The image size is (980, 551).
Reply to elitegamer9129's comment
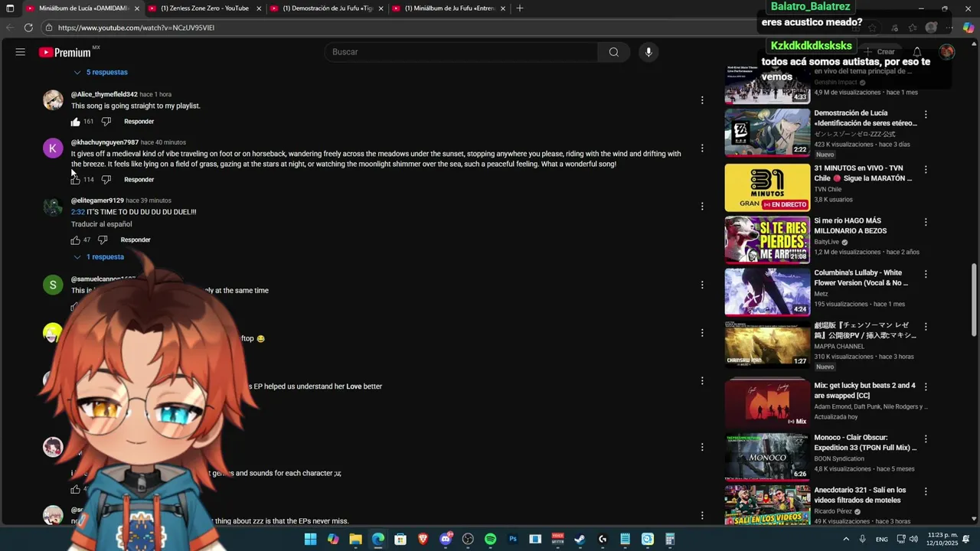pyautogui.click(x=136, y=240)
